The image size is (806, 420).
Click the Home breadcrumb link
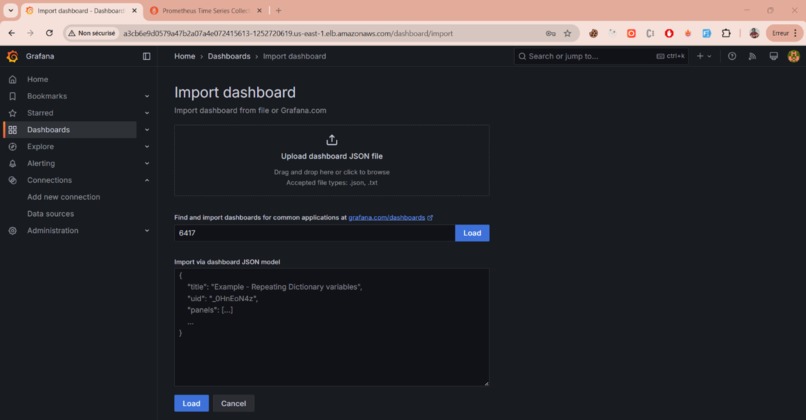(185, 56)
